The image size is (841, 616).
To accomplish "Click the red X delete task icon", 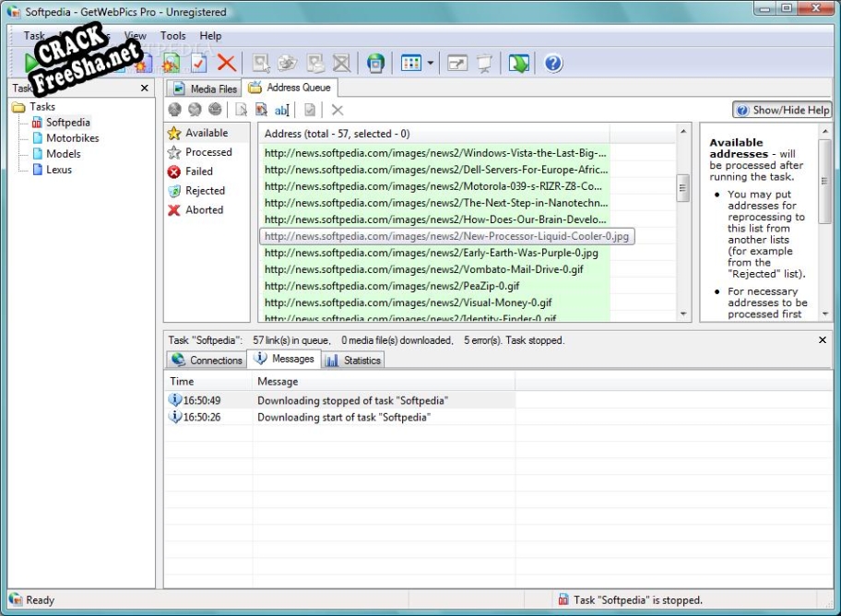I will [x=227, y=63].
